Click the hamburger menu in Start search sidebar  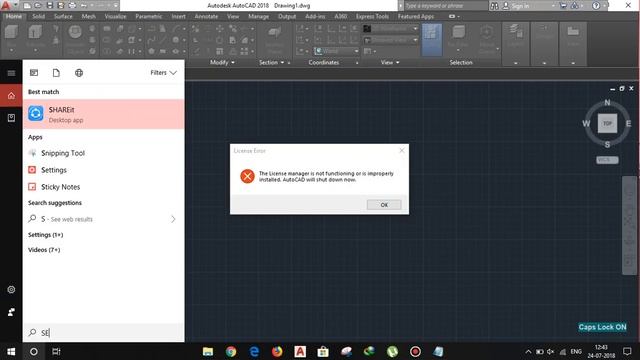click(11, 73)
